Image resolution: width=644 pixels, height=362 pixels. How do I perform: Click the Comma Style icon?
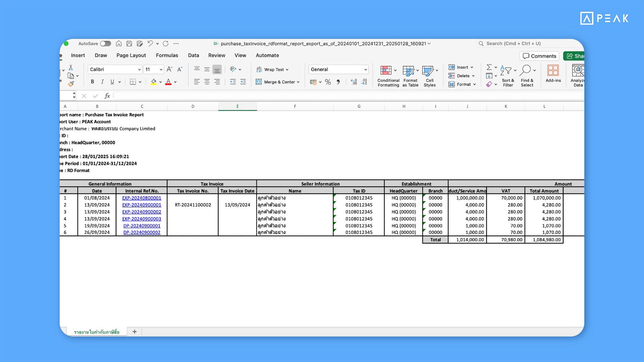coord(338,82)
